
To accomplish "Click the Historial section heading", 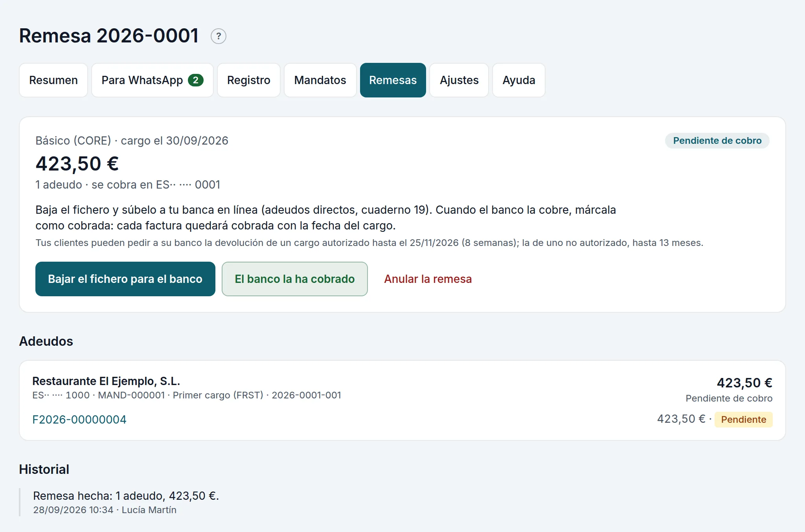I will tap(44, 469).
